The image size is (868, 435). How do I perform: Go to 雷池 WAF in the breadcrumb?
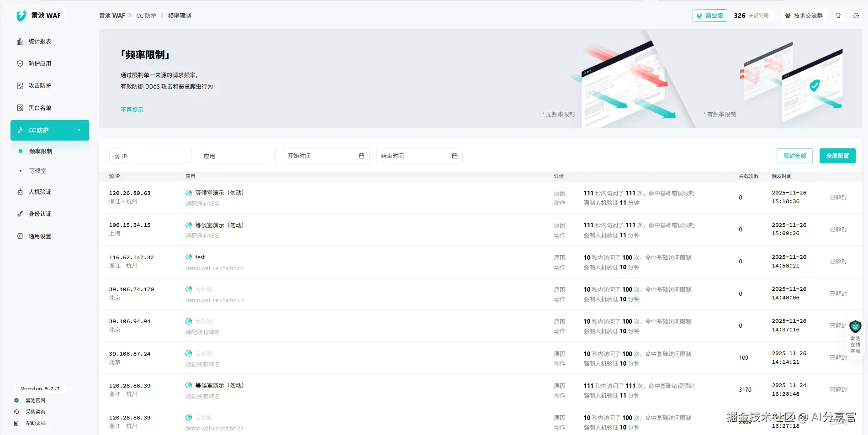112,16
